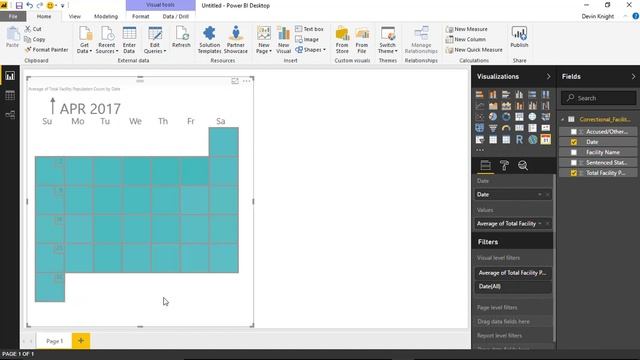Image resolution: width=640 pixels, height=360 pixels.
Task: Select the Area chart visualization
Action: [493, 106]
